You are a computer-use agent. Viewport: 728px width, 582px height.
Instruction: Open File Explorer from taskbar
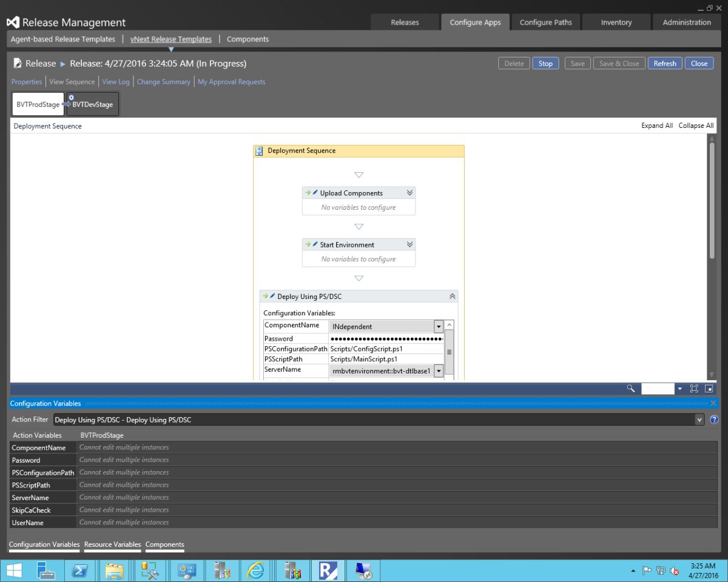click(114, 570)
